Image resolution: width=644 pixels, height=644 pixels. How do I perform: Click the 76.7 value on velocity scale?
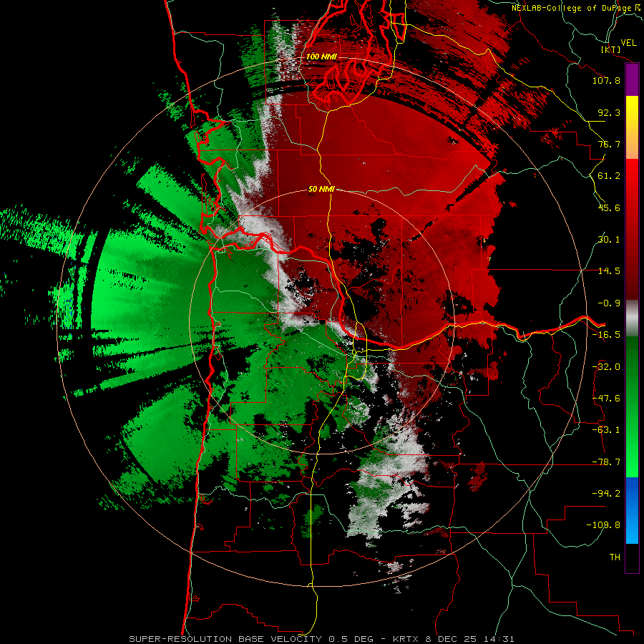point(609,144)
